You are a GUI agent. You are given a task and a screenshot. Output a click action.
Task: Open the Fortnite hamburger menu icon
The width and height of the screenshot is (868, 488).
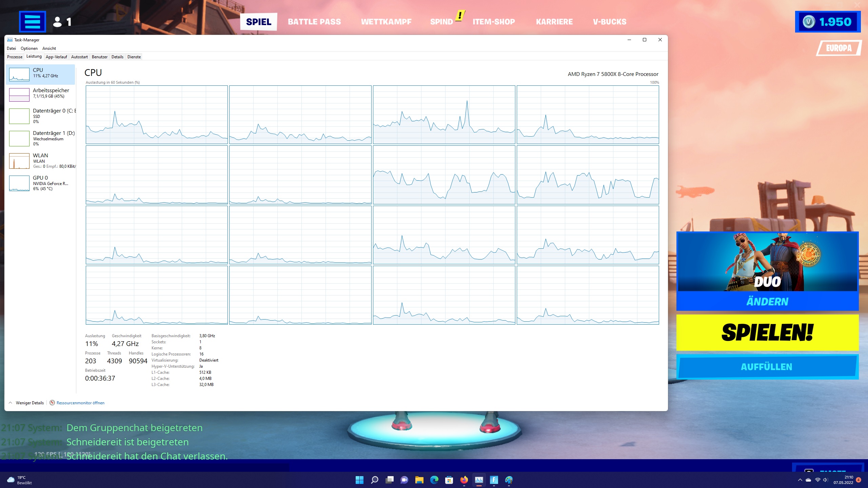point(33,22)
